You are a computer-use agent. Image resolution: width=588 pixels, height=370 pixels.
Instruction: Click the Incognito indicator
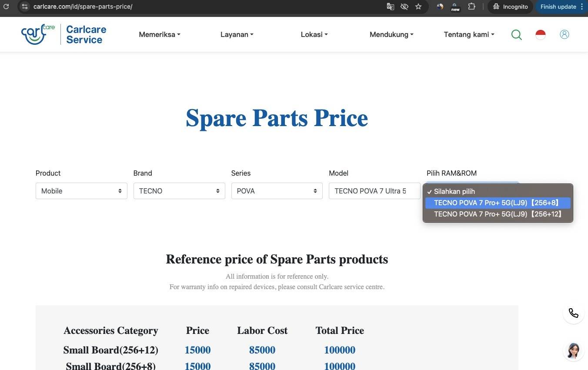510,7
